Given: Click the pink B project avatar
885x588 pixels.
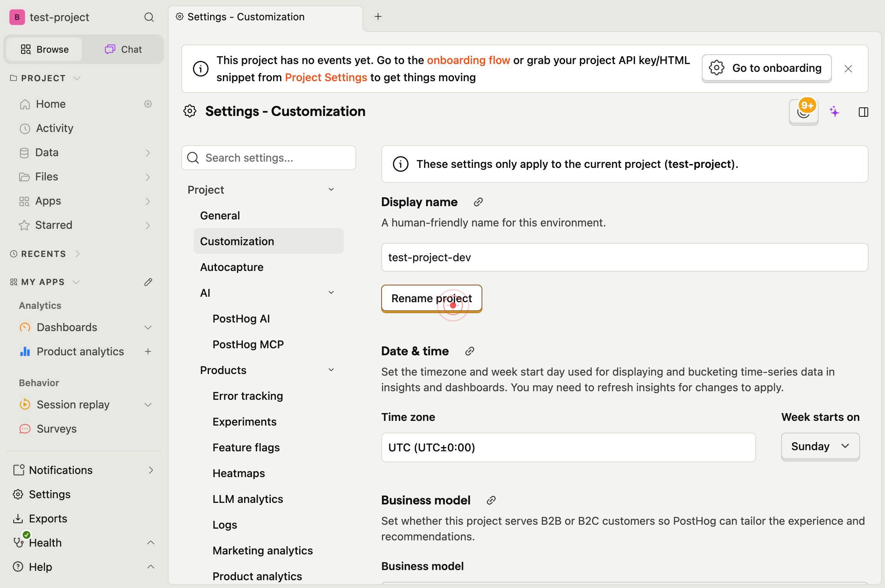Looking at the screenshot, I should pos(17,17).
